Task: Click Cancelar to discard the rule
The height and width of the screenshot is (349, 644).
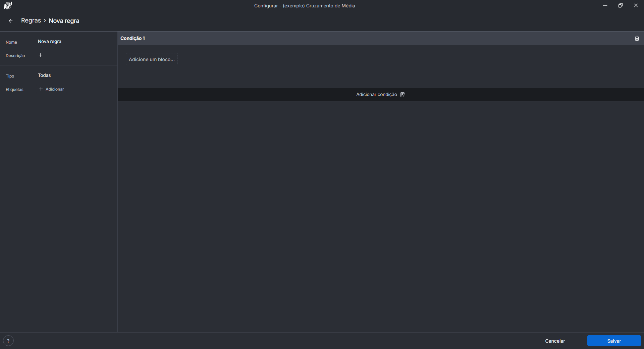Action: 555,341
